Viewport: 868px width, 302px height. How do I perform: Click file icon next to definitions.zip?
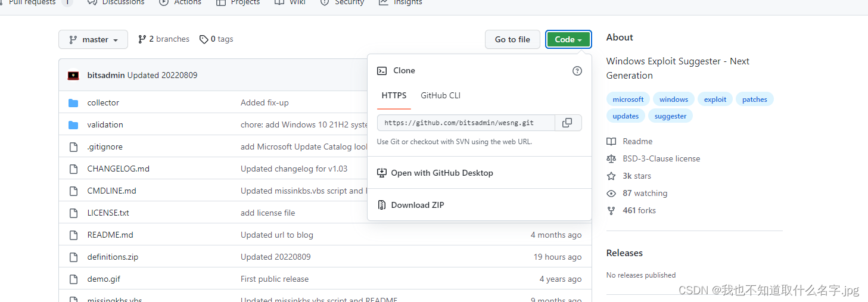(x=73, y=257)
